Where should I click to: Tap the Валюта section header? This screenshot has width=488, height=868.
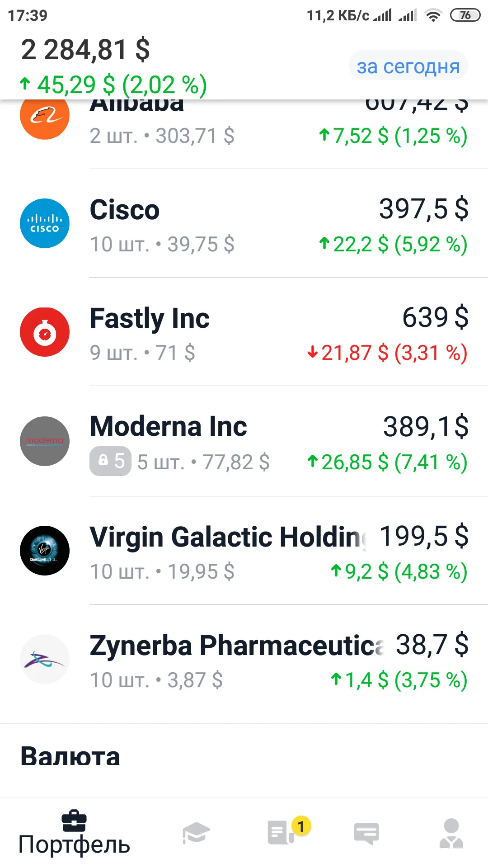[70, 756]
